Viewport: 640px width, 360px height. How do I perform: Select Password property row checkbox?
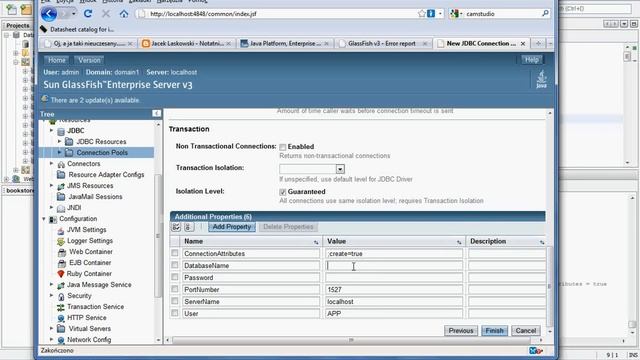(x=175, y=277)
